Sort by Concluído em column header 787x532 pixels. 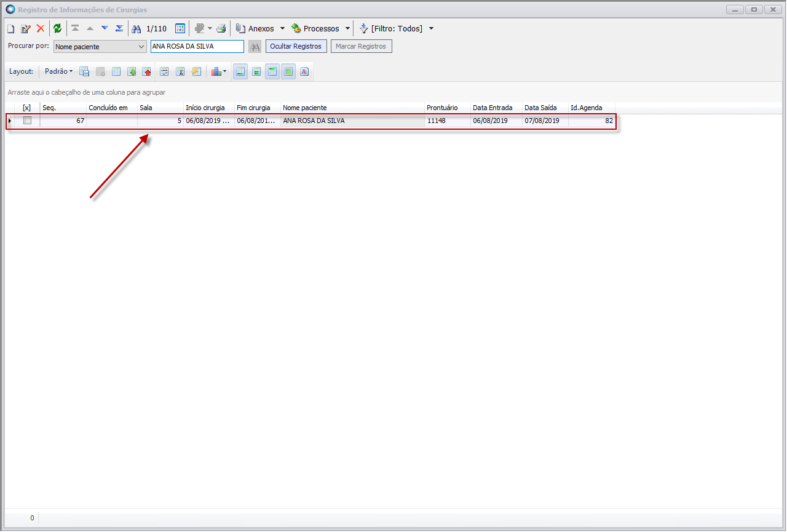(112, 108)
